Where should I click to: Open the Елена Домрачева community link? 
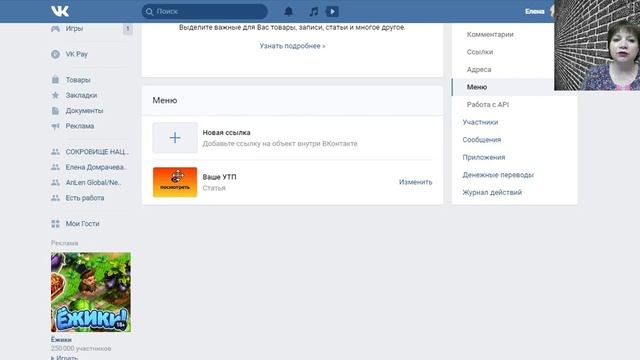click(x=96, y=167)
